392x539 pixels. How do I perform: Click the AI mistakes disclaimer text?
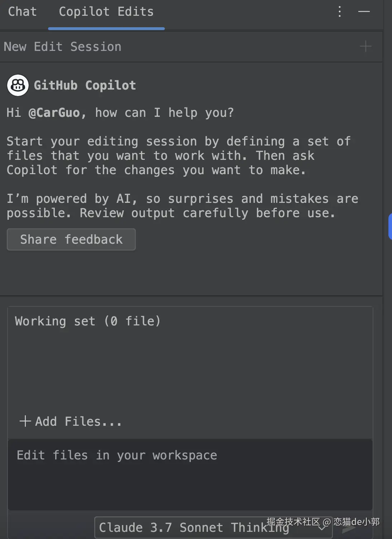(x=182, y=206)
